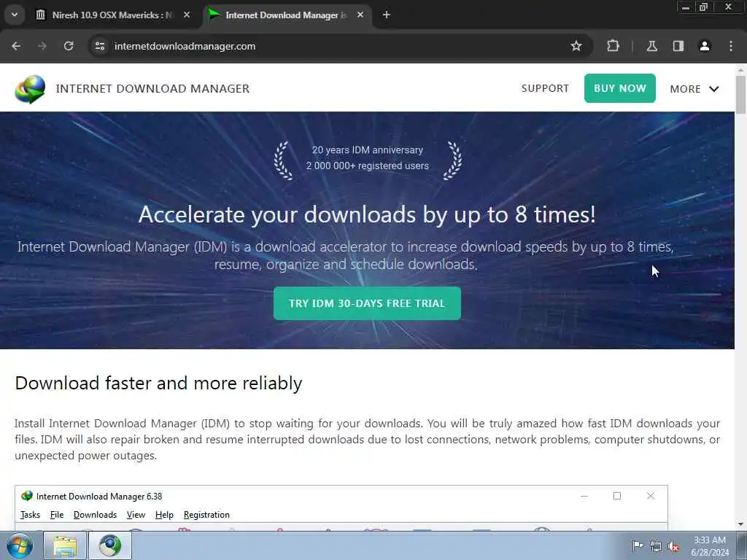
Task: Open the tab search dropdown arrow
Action: 15,15
